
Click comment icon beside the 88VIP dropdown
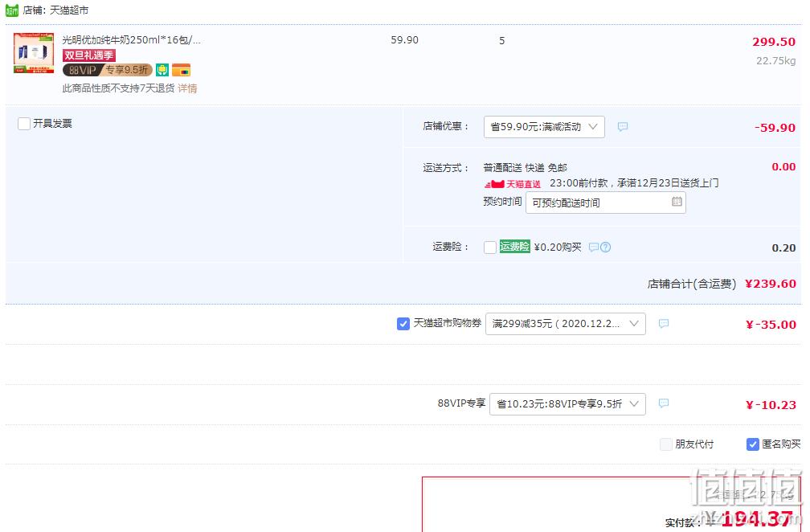664,403
